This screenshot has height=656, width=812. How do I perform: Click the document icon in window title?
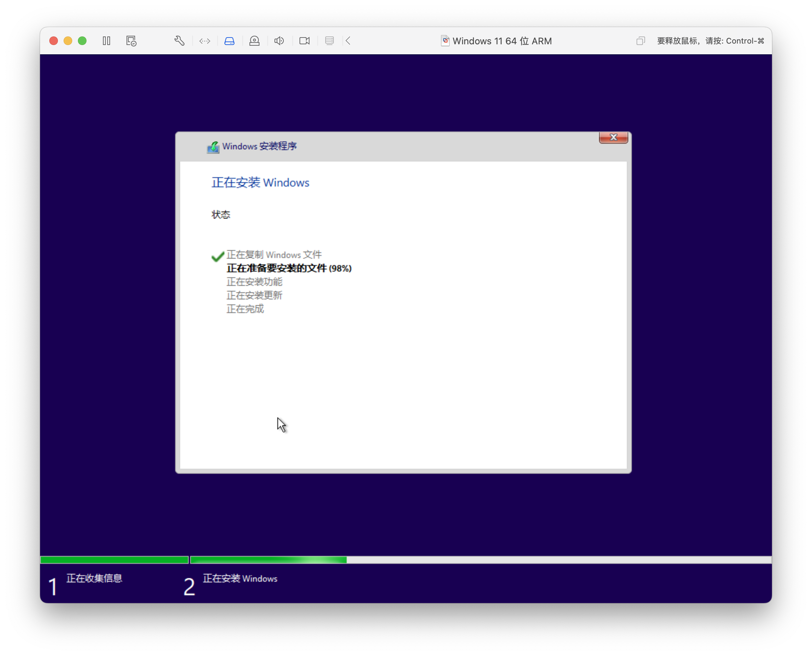click(x=445, y=41)
